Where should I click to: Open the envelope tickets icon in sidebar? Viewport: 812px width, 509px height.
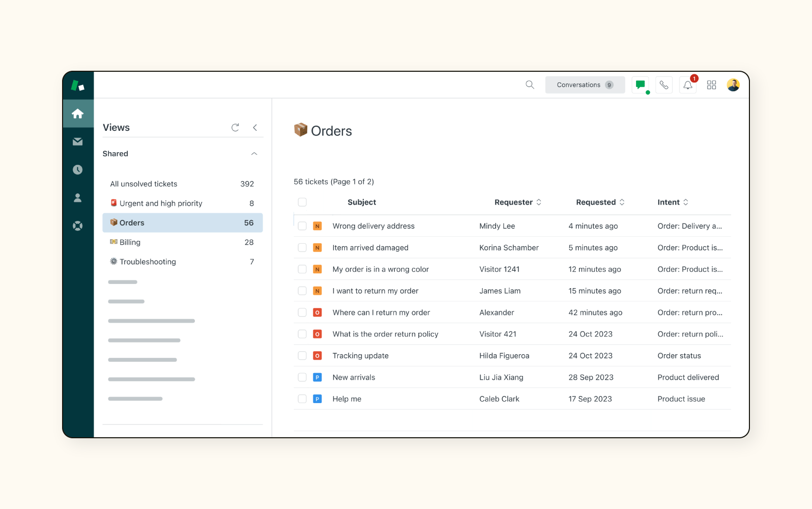[78, 142]
